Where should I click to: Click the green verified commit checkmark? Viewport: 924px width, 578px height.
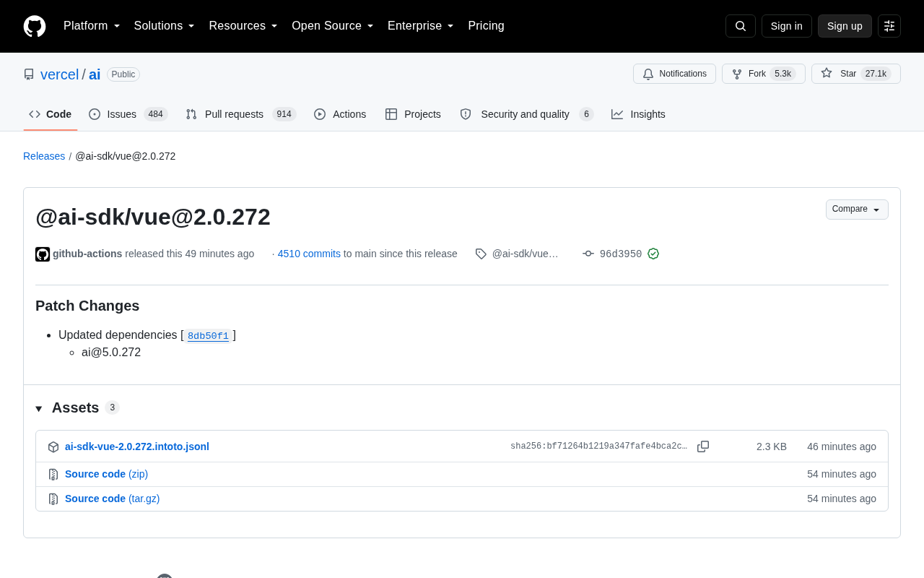tap(653, 254)
